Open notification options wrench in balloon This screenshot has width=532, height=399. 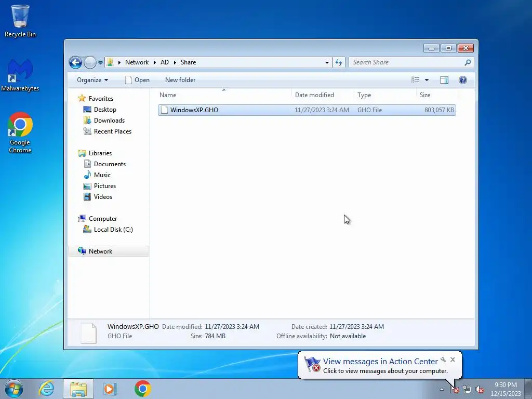(x=443, y=360)
